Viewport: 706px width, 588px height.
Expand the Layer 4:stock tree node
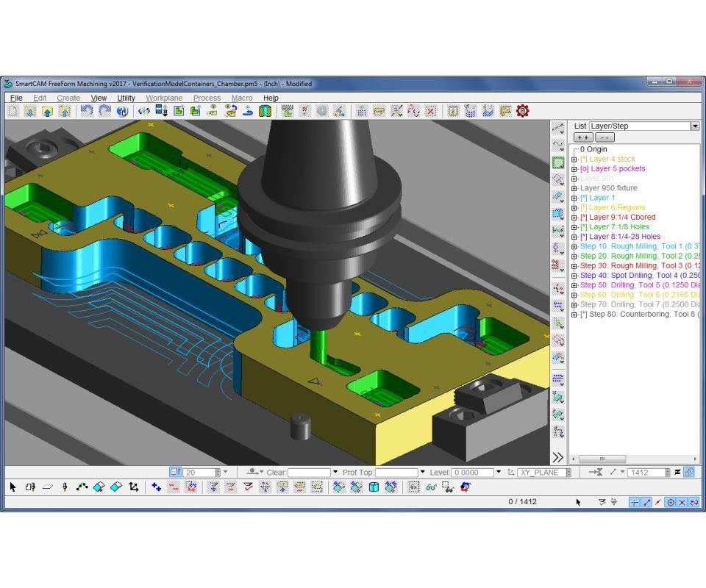[574, 159]
